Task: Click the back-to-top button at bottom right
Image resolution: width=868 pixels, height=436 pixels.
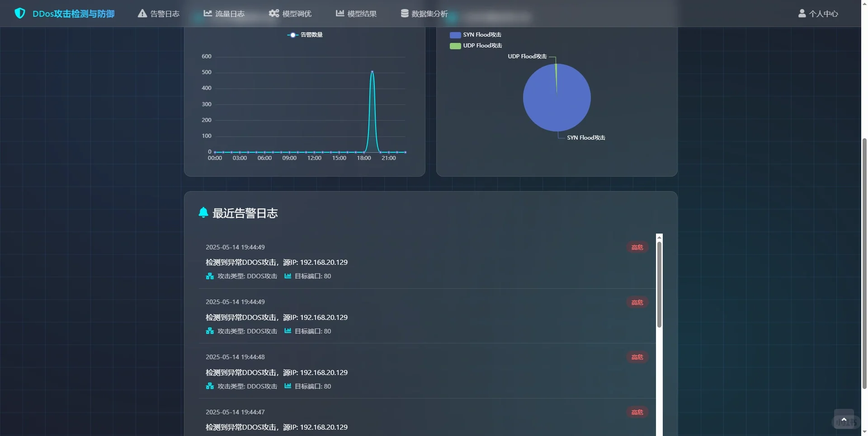Action: coord(844,419)
